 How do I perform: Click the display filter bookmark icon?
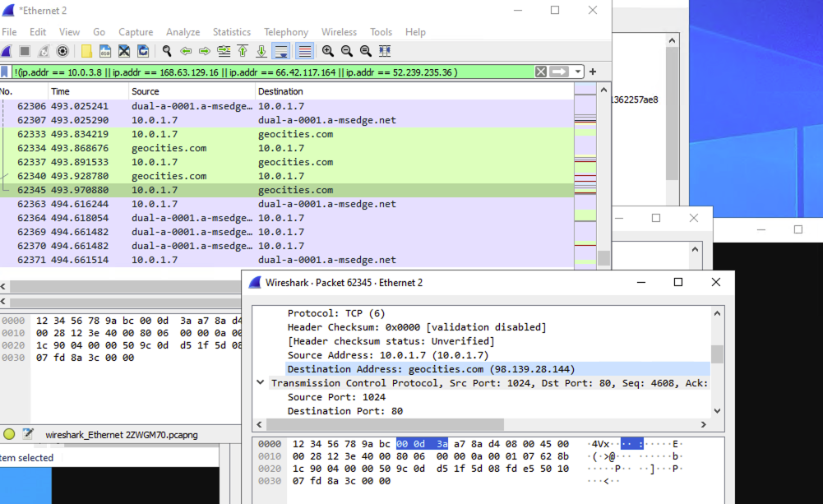pos(6,72)
